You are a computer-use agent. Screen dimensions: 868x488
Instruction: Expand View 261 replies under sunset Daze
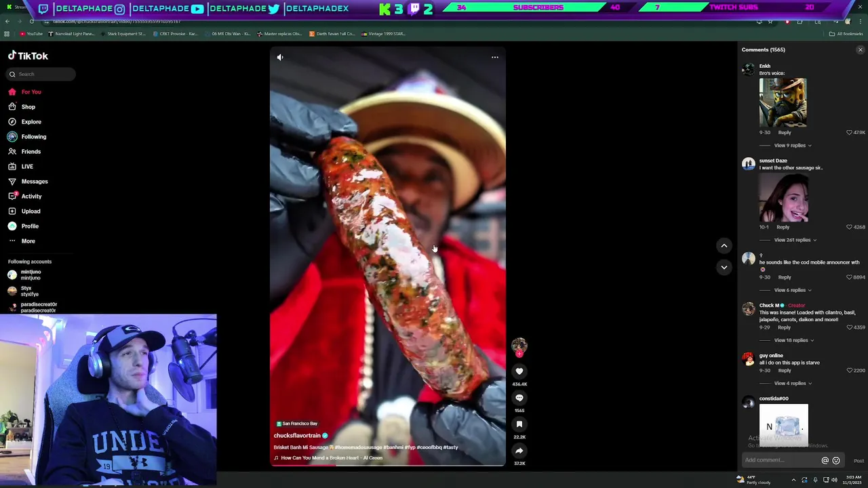[x=795, y=240]
